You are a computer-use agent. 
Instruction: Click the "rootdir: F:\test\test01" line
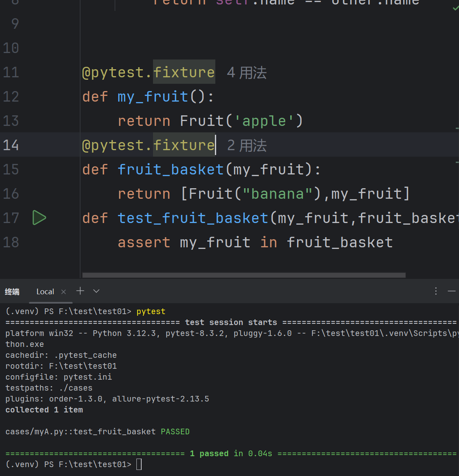point(61,366)
